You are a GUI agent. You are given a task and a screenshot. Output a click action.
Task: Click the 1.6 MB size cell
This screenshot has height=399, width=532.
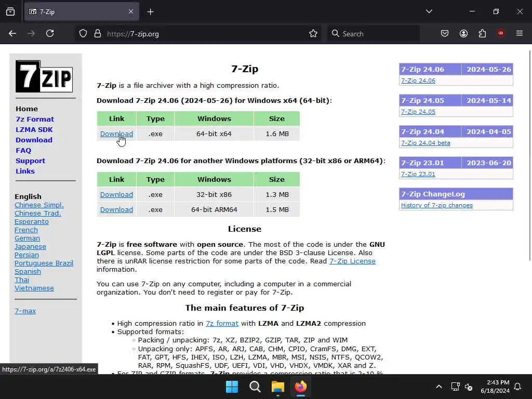tap(277, 134)
